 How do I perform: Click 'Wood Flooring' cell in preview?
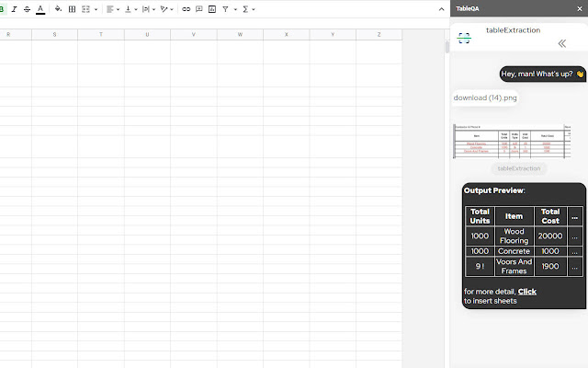coord(514,236)
